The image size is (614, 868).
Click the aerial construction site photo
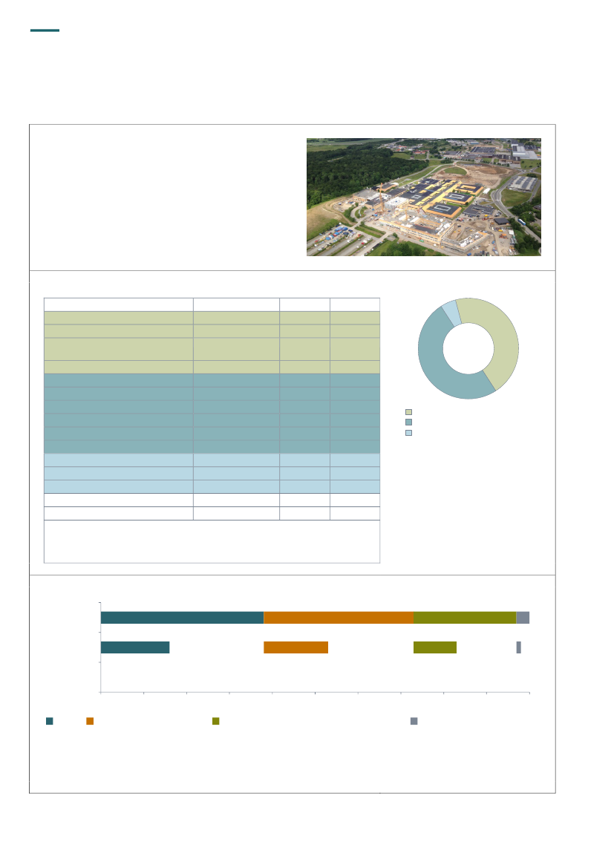coord(423,197)
